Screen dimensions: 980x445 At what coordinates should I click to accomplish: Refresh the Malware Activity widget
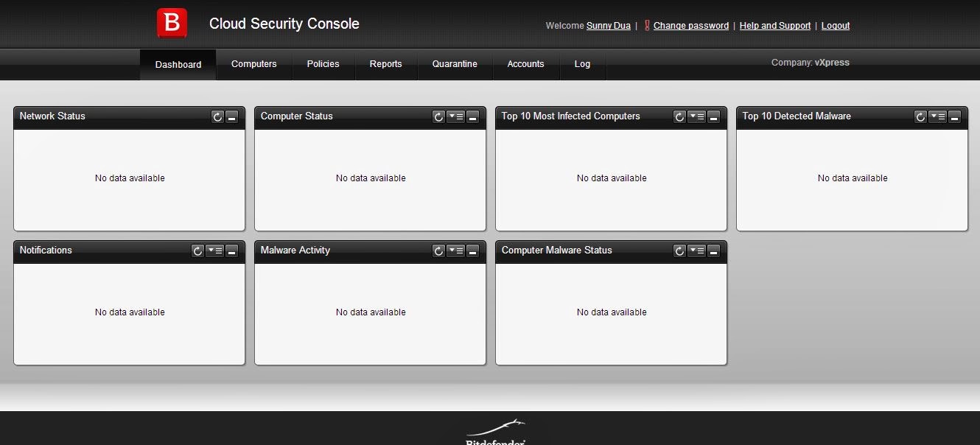[438, 251]
